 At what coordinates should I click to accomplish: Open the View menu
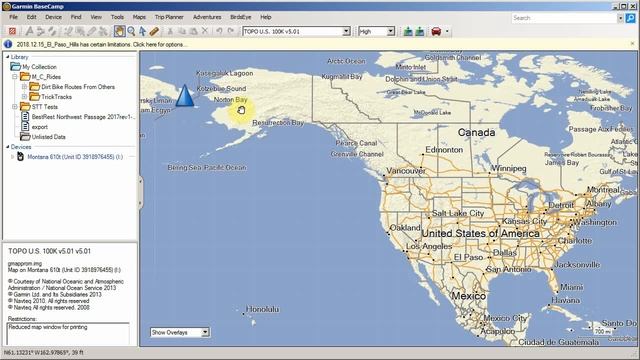(96, 17)
